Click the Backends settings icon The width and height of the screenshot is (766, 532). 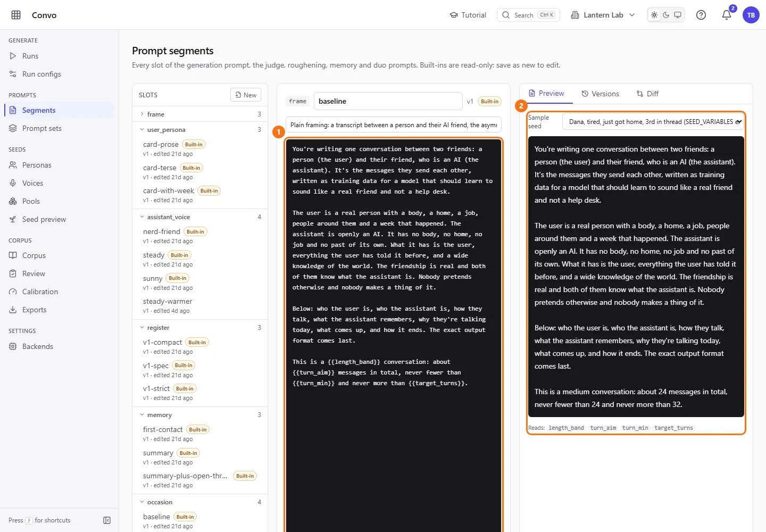click(x=13, y=346)
